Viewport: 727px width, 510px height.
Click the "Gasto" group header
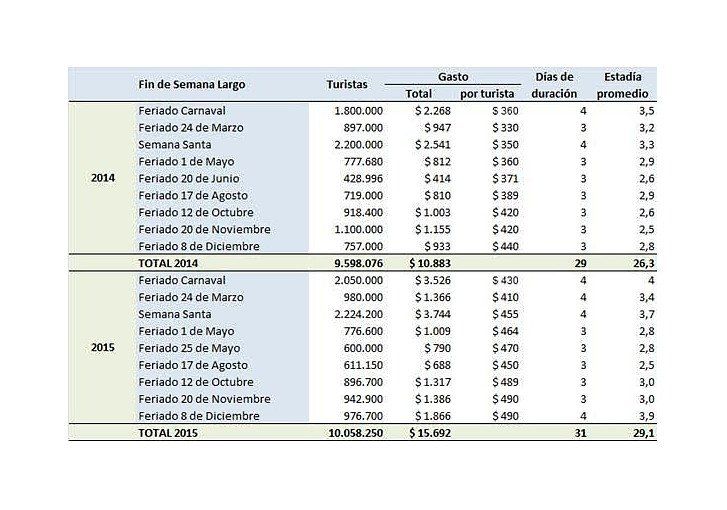coord(453,76)
